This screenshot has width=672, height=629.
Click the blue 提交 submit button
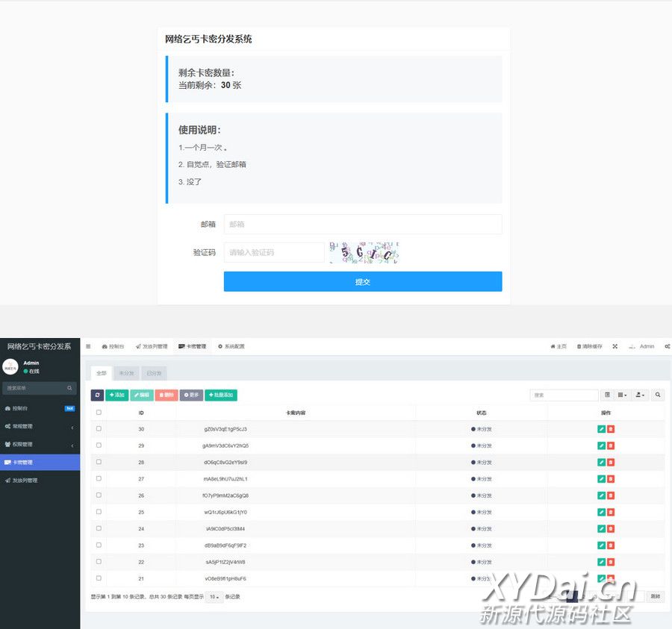(363, 281)
